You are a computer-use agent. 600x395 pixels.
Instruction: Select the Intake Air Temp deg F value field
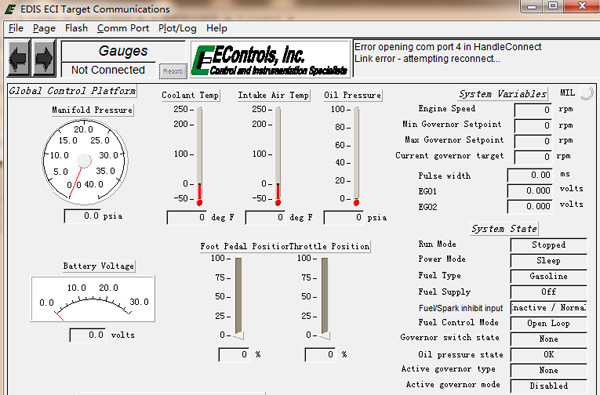tap(265, 217)
